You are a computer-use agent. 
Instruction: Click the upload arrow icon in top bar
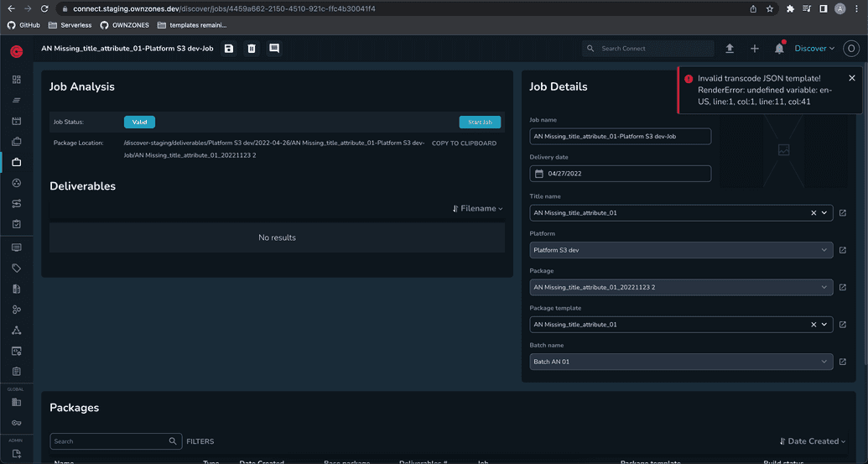coord(730,49)
